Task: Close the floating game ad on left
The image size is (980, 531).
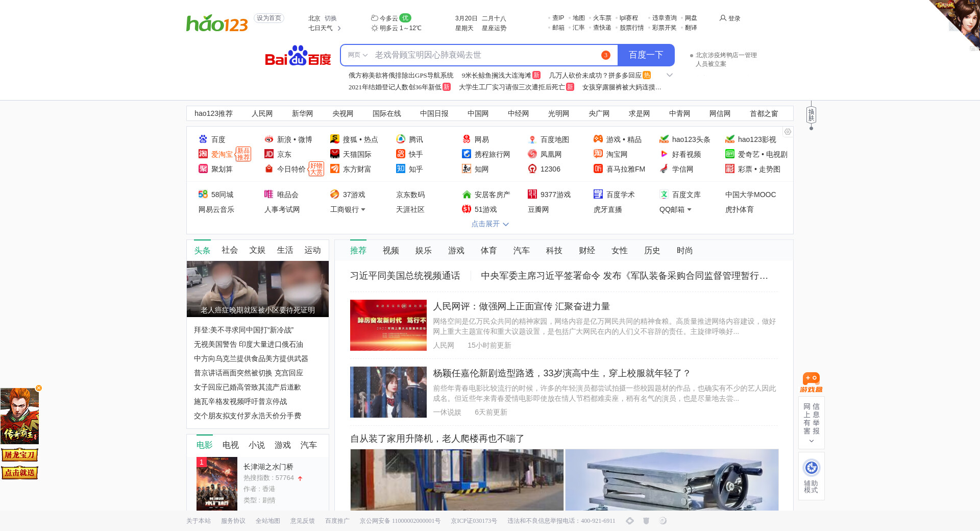Action: pos(39,388)
